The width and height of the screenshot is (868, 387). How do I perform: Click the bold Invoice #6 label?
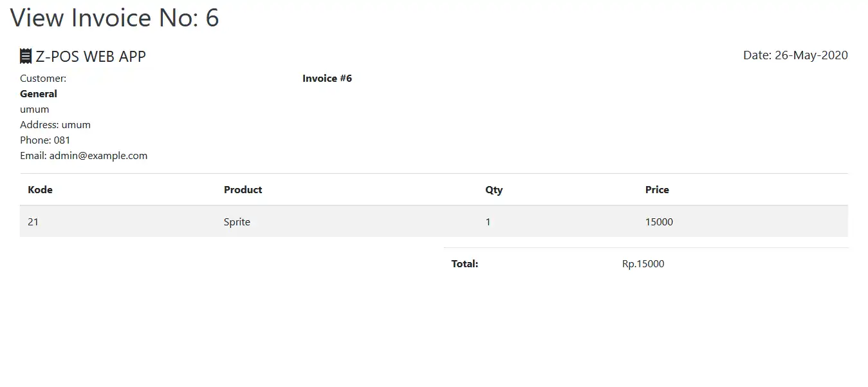327,79
